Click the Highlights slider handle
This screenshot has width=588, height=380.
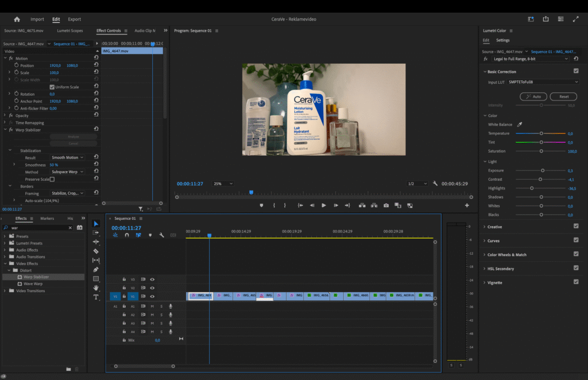[532, 188]
